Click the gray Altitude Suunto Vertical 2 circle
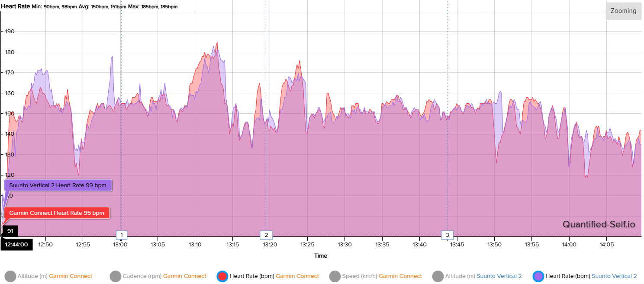Screen dimensions: 644x284 [x=438, y=276]
